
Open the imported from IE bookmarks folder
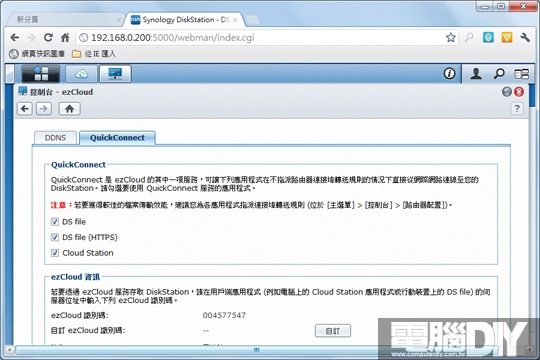click(x=94, y=54)
